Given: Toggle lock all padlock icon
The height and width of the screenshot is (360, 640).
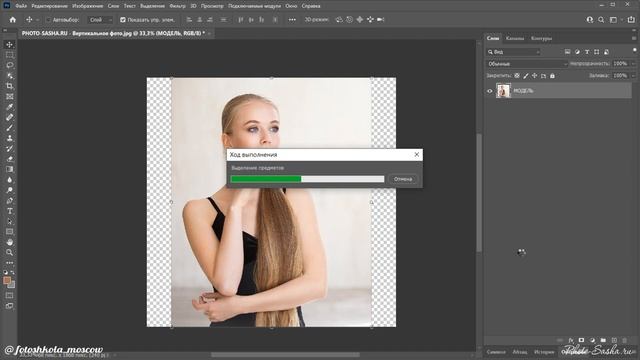Looking at the screenshot, I should click(x=552, y=76).
